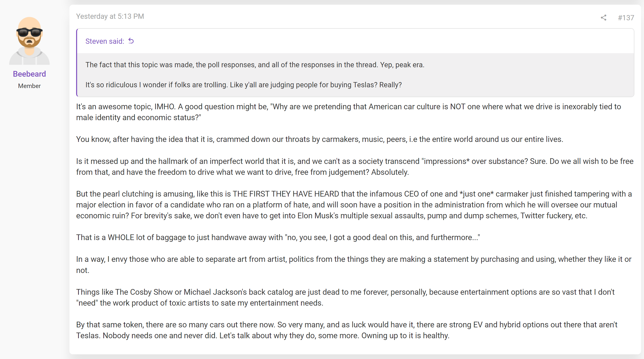644x359 pixels.
Task: Open Beebeard's avatar image
Action: [x=29, y=41]
